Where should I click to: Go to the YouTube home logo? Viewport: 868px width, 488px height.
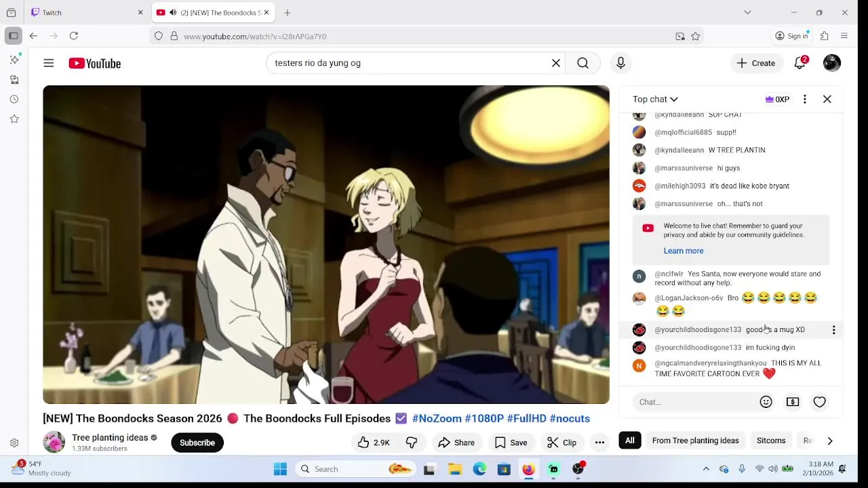(x=94, y=63)
